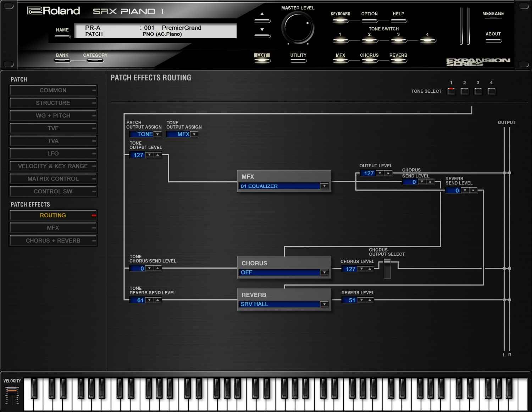Click the Option indicator light
This screenshot has height=412, width=532.
(369, 21)
